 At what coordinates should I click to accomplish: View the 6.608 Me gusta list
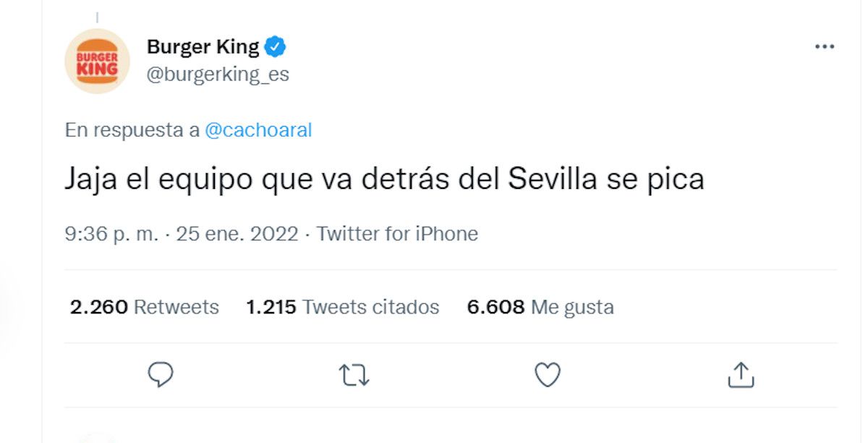[540, 307]
